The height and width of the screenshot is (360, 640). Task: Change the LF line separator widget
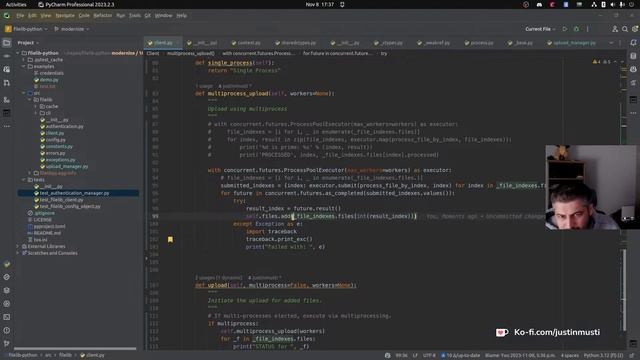point(415,356)
